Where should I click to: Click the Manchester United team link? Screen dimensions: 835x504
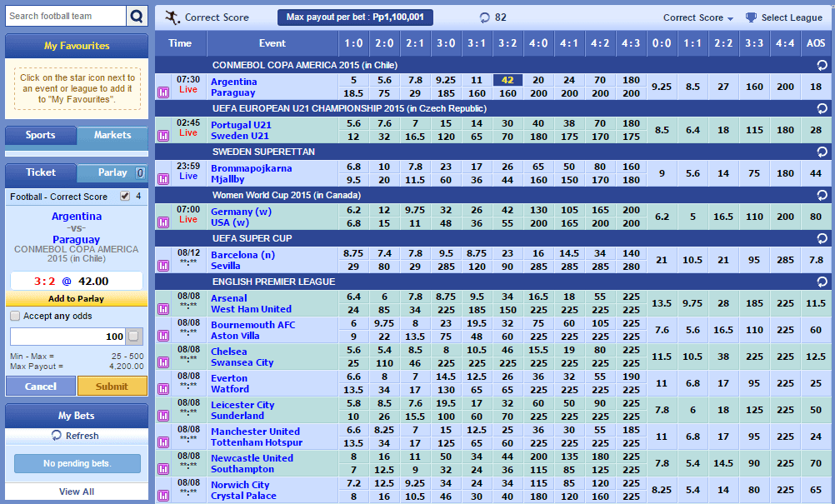tap(255, 432)
